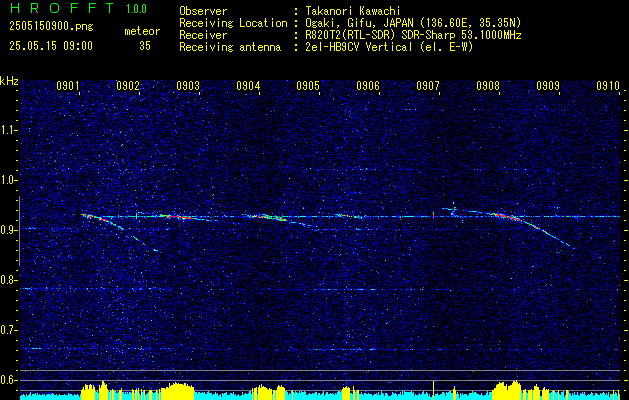
Task: Click antenna text 2el-HB9CV Vertical
Action: tap(359, 47)
